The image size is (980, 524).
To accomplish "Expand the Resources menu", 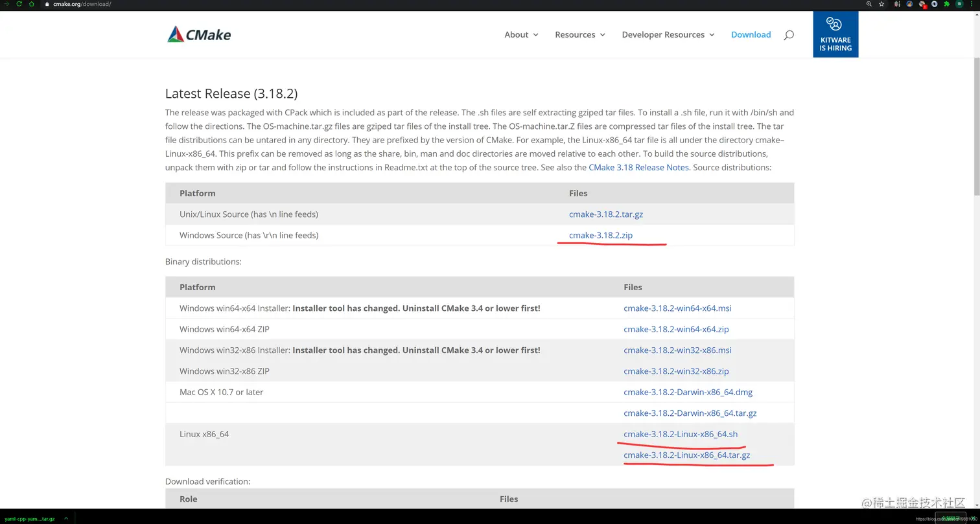I will 580,34.
